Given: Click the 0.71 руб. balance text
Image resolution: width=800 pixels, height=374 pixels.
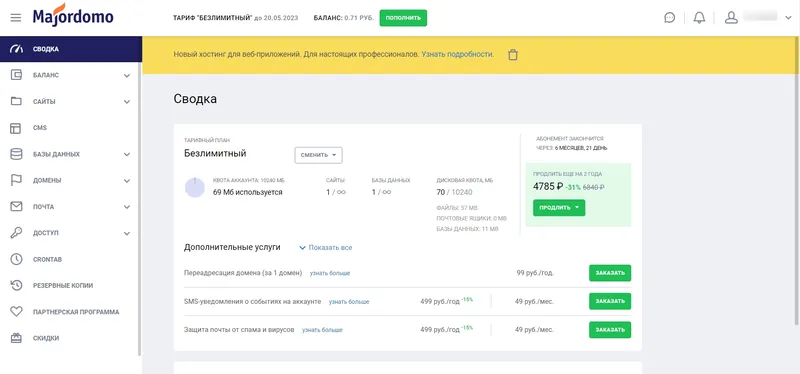Looking at the screenshot, I should tap(360, 18).
